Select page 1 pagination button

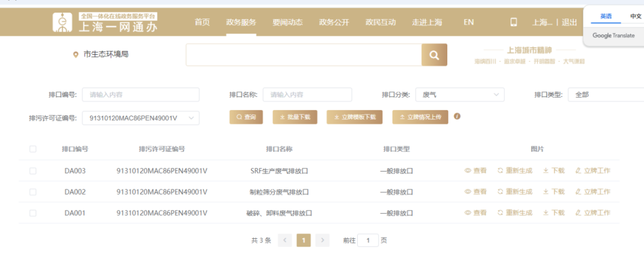[x=304, y=241]
